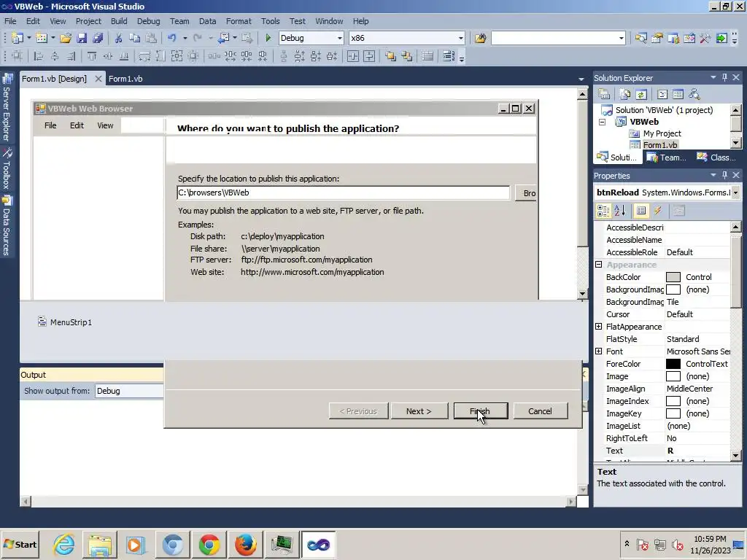The height and width of the screenshot is (560, 747).
Task: Click the Align Lefts layout icon
Action: point(39,56)
